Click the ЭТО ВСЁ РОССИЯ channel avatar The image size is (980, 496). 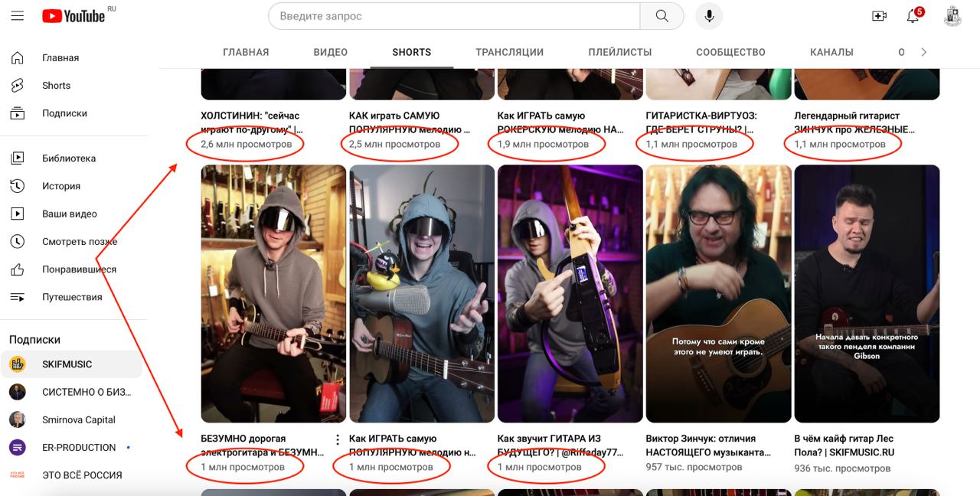tap(17, 475)
